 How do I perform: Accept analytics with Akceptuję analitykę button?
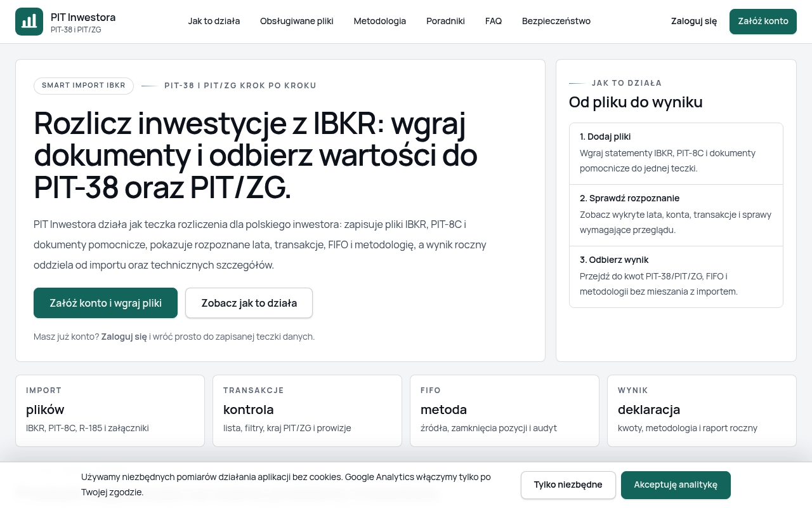676,485
